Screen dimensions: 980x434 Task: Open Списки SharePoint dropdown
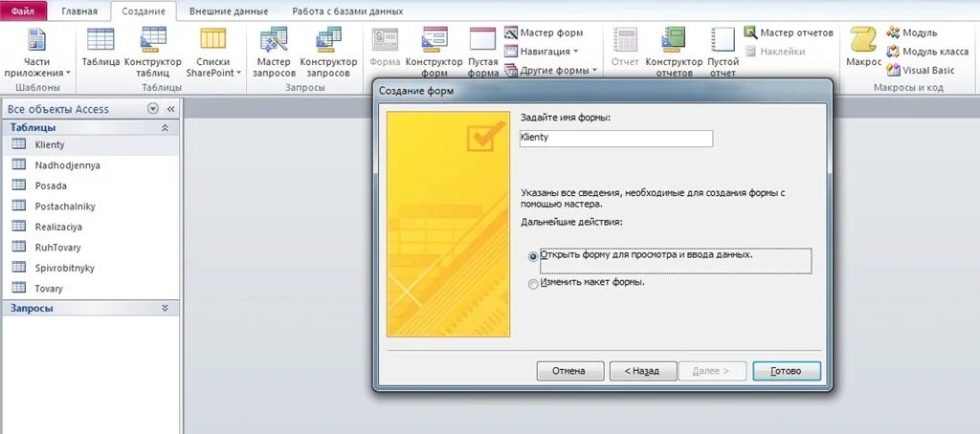[213, 52]
